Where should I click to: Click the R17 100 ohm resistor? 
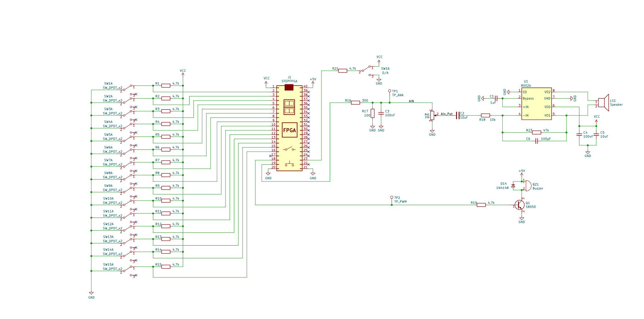click(x=372, y=113)
